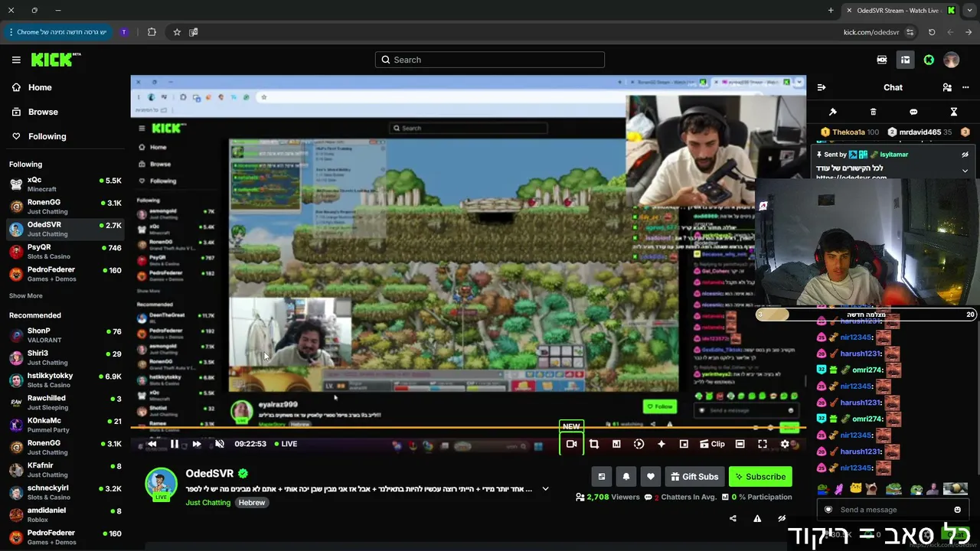Reload the page in Chrome
The width and height of the screenshot is (980, 551).
(x=932, y=32)
